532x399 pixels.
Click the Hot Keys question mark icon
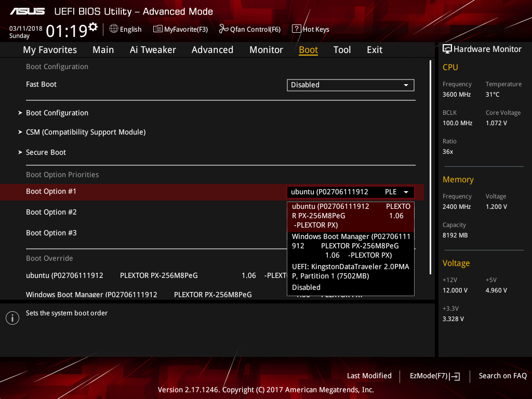pos(297,29)
